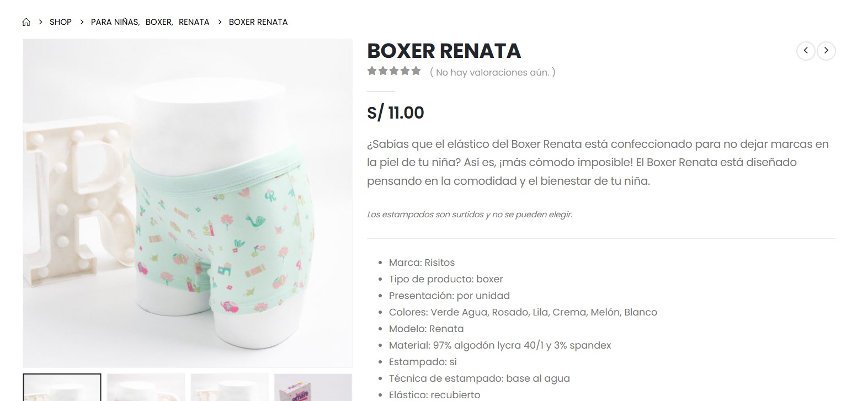Click the S/ 11.00 price
The width and height of the screenshot is (868, 401).
[x=396, y=113]
